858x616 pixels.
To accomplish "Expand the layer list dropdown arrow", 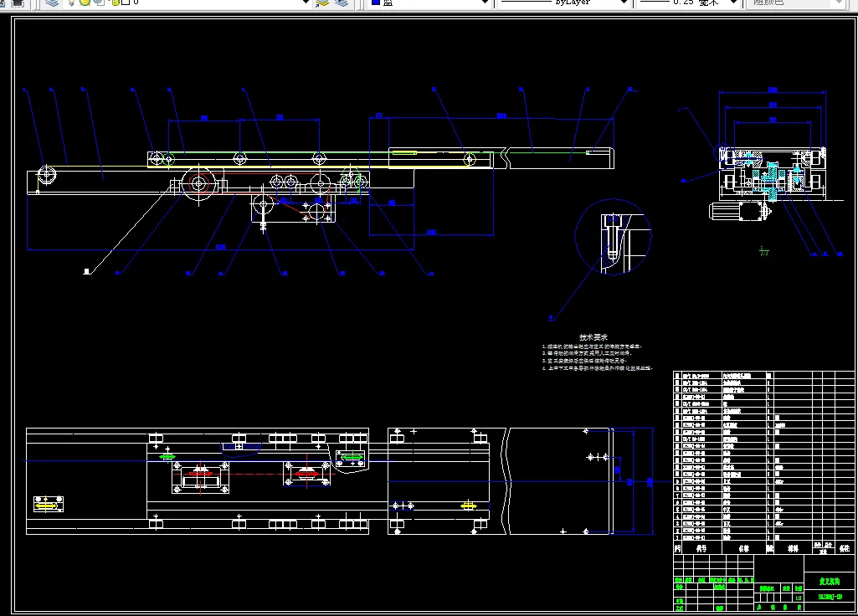I will (306, 3).
